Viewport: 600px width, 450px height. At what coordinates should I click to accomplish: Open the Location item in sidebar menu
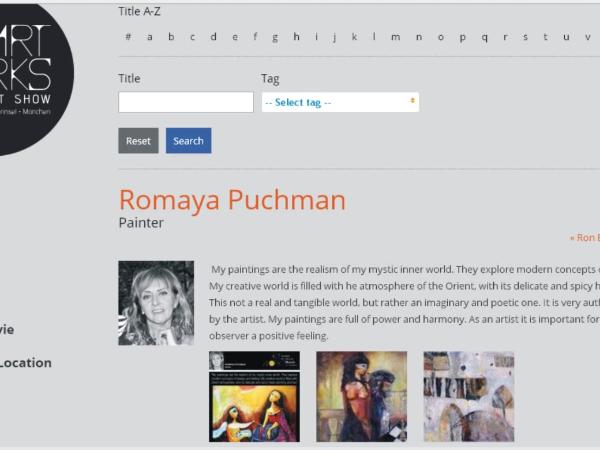[x=26, y=363]
